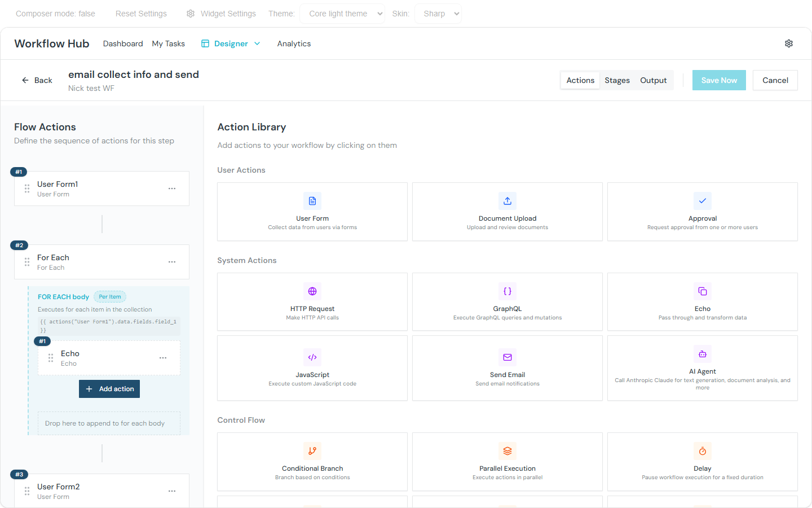The width and height of the screenshot is (812, 508).
Task: Open the Dashboard menu item
Action: [123, 43]
